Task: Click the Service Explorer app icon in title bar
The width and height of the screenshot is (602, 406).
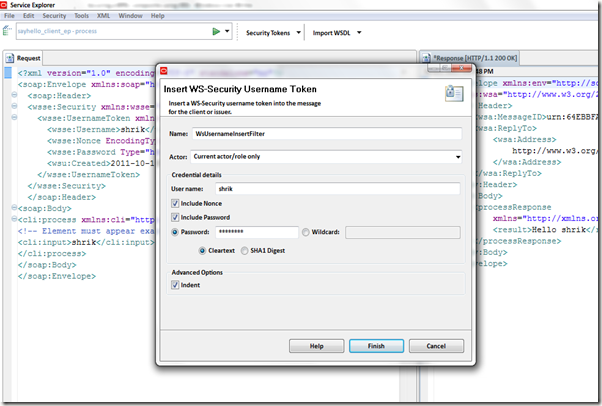Action: [4, 5]
